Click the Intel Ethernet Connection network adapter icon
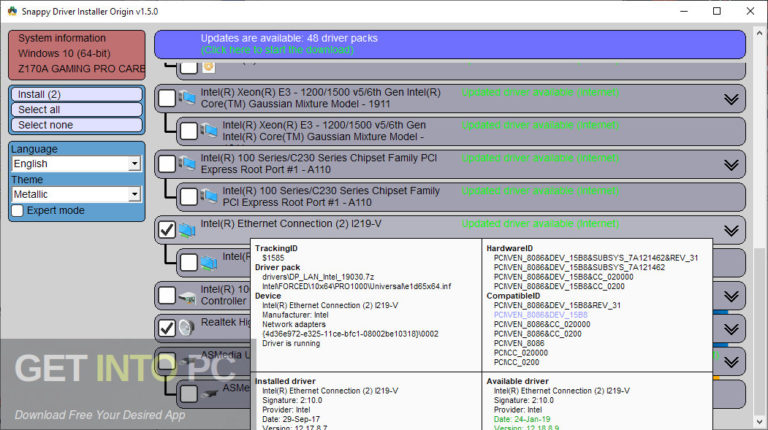The image size is (768, 430). [186, 230]
